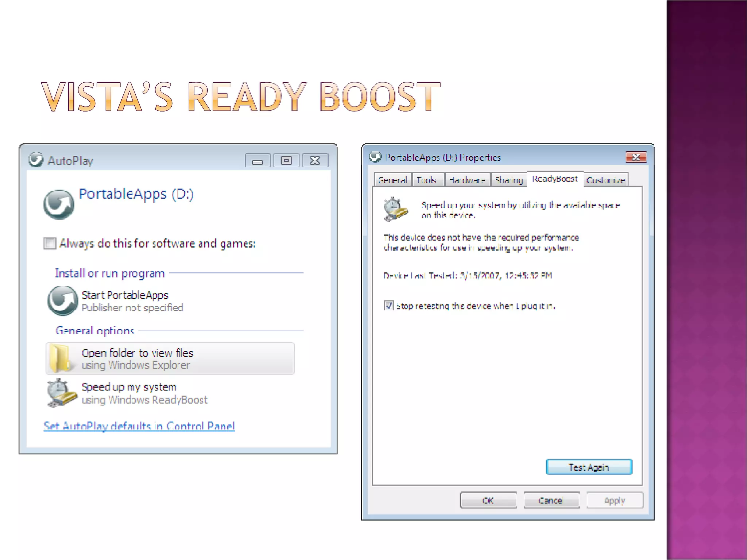Click the OK button
Viewport: 747px width, 560px height.
pos(488,500)
